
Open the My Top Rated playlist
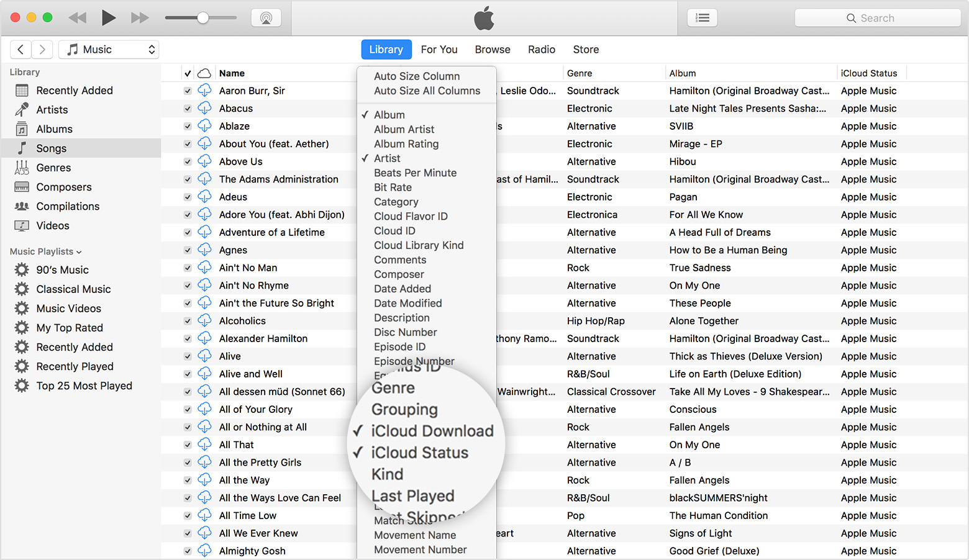(x=81, y=328)
